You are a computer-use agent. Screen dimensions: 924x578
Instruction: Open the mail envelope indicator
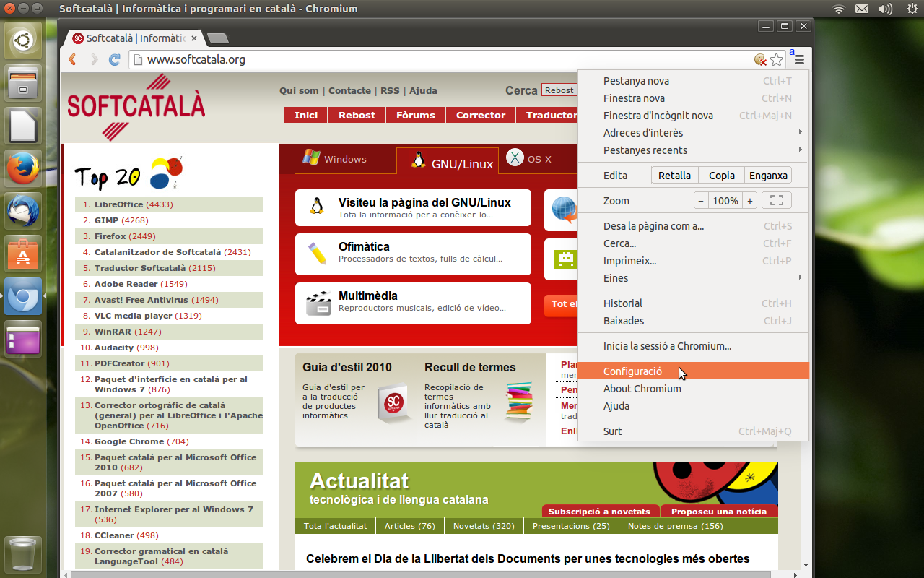pos(861,9)
